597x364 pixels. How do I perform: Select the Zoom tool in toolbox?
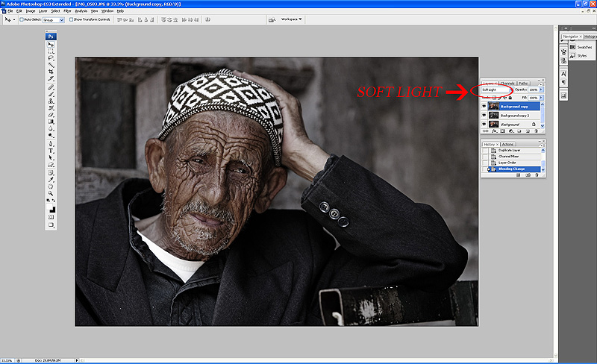[x=51, y=192]
